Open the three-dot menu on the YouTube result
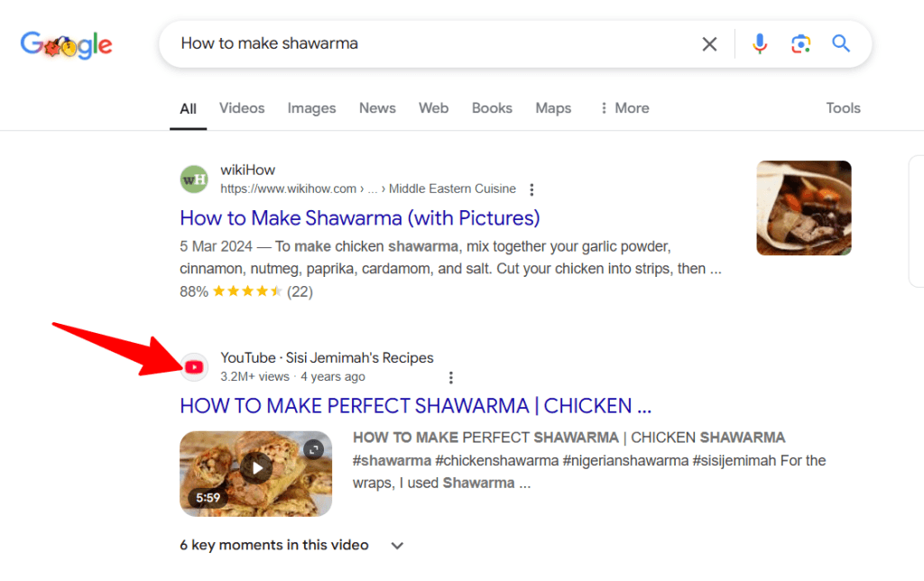The width and height of the screenshot is (924, 581). (450, 377)
